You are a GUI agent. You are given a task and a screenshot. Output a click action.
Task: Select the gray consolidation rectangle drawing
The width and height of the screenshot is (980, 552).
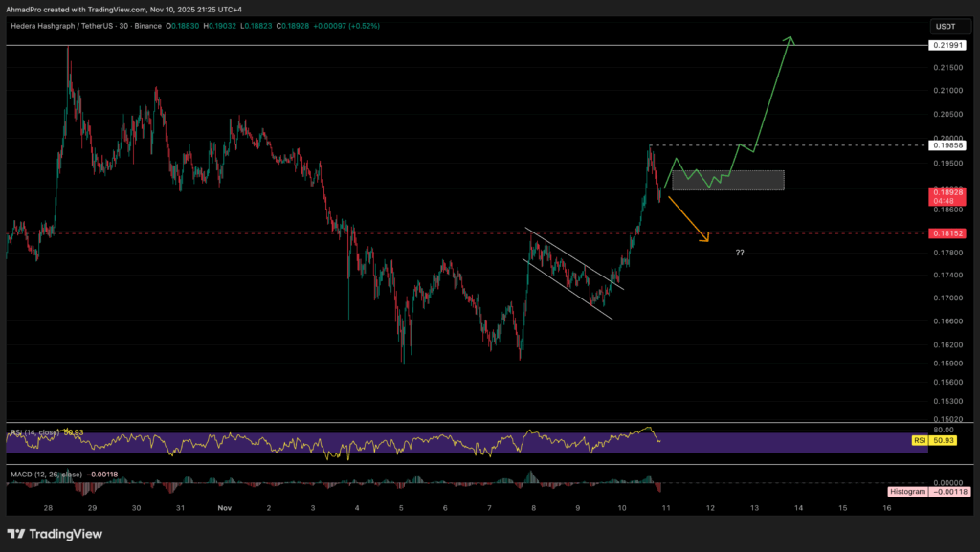tap(727, 180)
